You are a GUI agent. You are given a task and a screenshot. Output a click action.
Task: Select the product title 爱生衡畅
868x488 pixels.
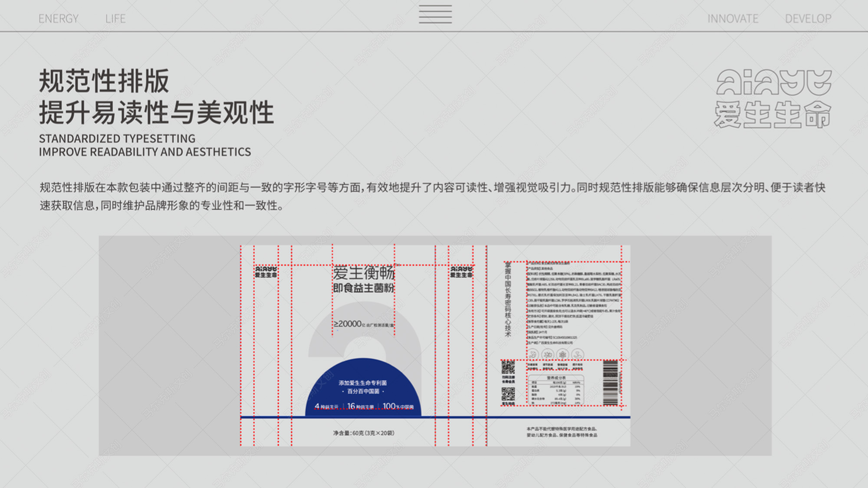[x=364, y=273]
